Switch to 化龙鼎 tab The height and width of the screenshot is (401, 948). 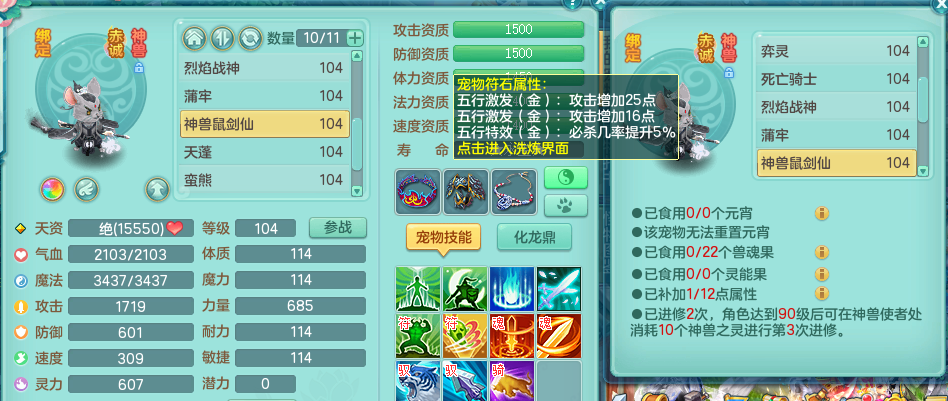534,238
